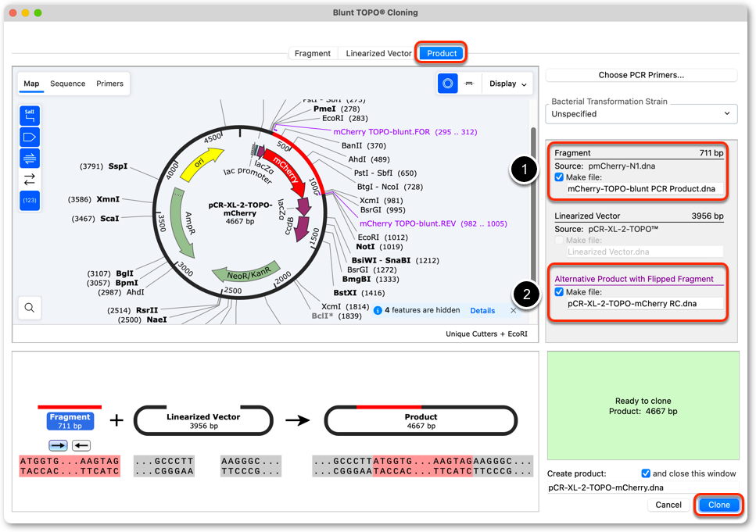This screenshot has height=532, width=756.
Task: Click the yellow minimize window button
Action: click(26, 12)
